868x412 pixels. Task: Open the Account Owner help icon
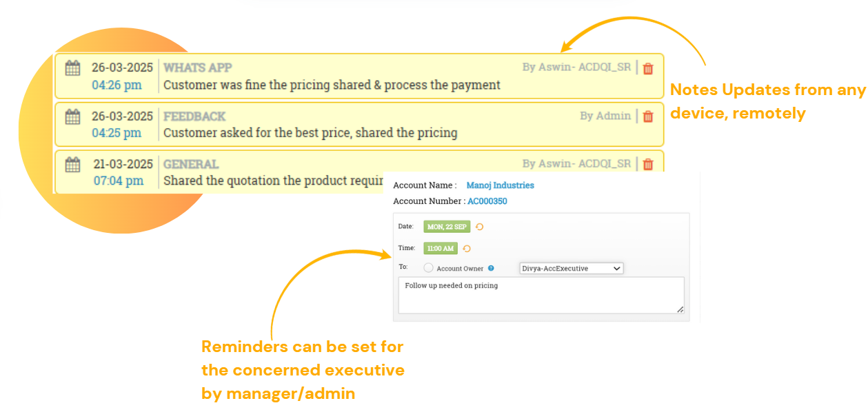point(491,269)
